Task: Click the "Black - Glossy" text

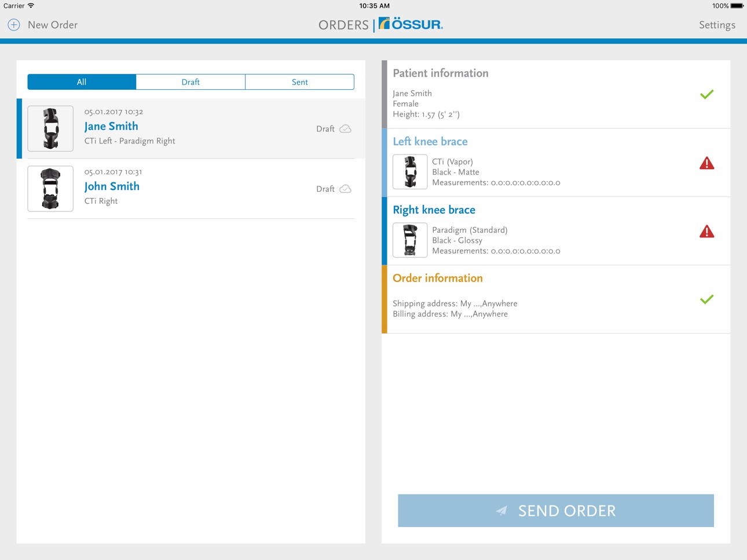Action: click(457, 240)
